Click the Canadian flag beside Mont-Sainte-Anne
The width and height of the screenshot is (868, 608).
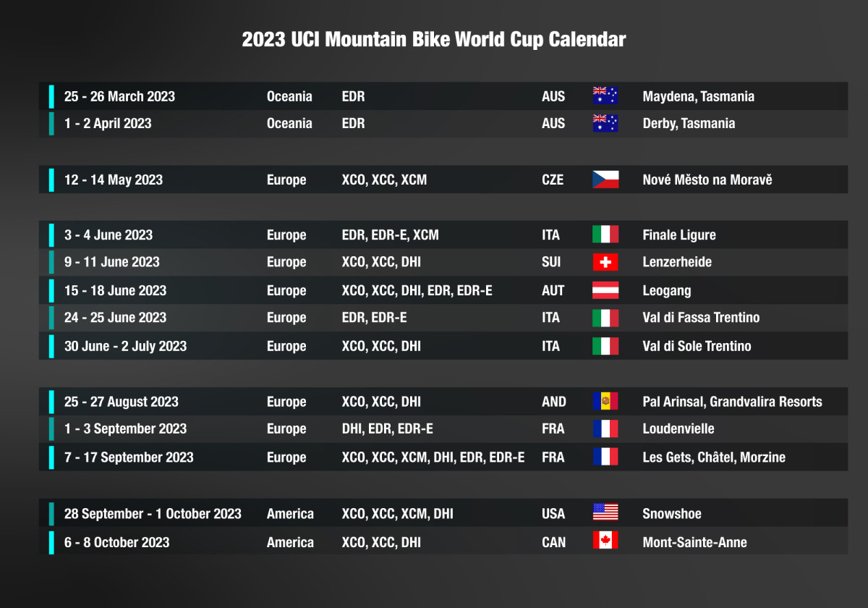(605, 541)
